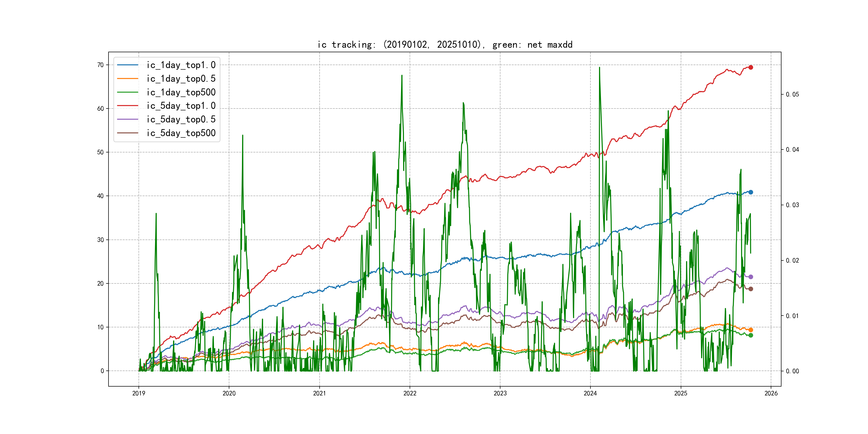
Task: Click the blue line swatch in legend
Action: coord(127,65)
